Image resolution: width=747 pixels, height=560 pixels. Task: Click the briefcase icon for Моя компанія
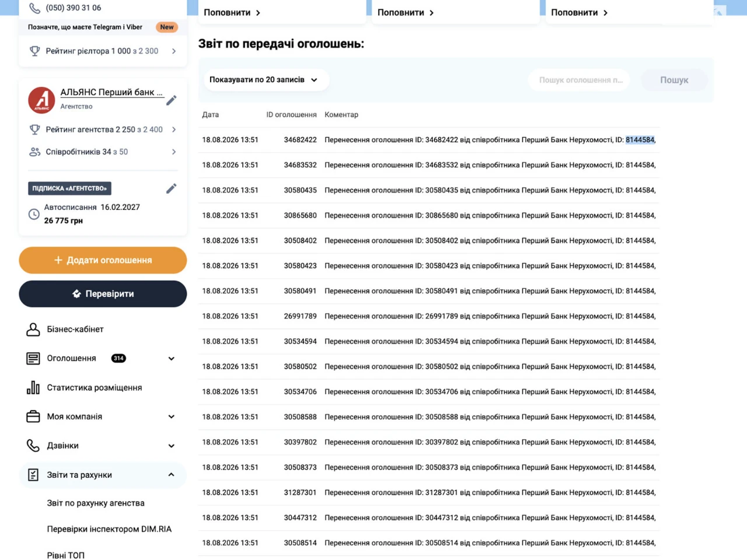tap(33, 416)
